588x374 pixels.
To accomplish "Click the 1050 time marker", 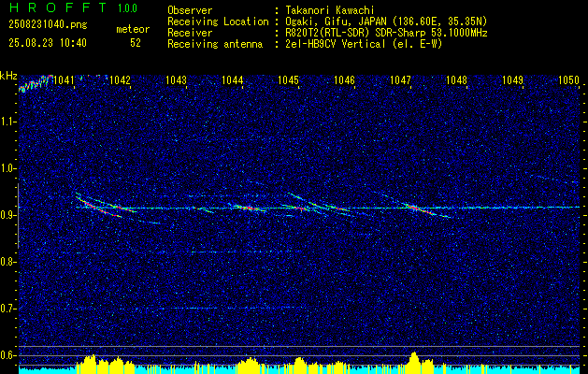I will pyautogui.click(x=569, y=79).
